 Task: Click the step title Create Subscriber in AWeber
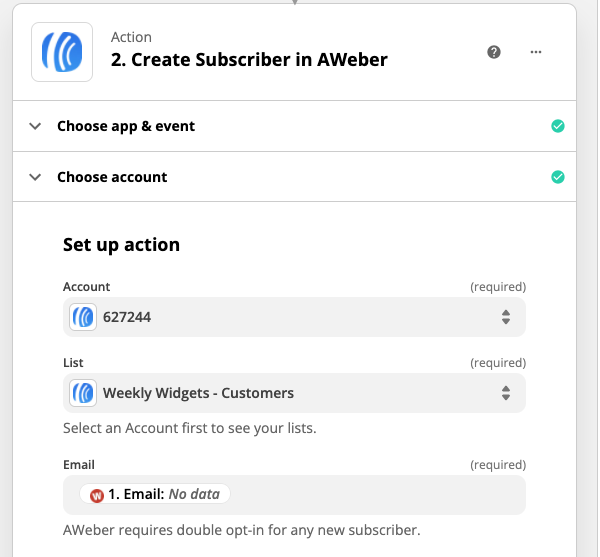pos(248,60)
